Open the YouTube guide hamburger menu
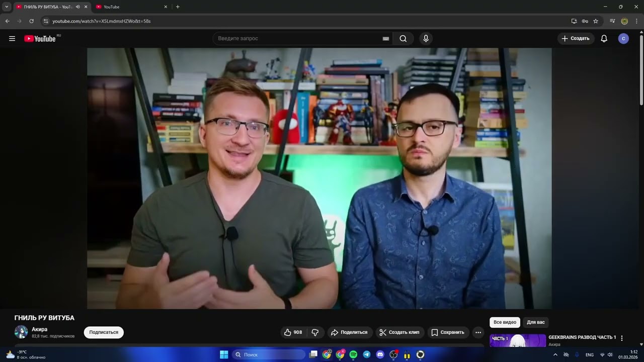 12,39
